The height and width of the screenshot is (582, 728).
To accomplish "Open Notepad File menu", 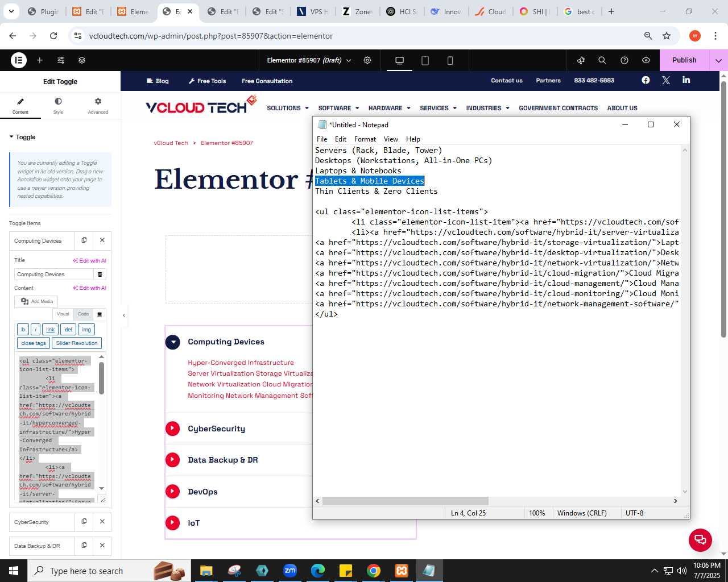I will [322, 139].
